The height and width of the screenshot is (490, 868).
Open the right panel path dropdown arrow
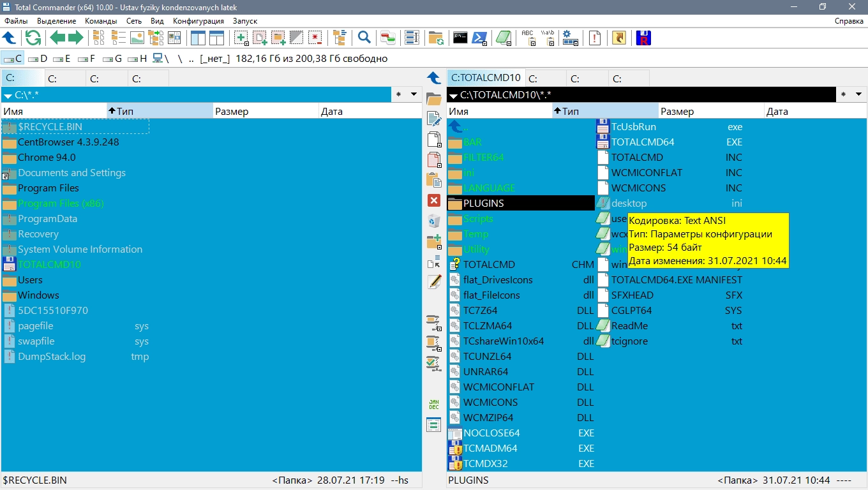point(453,95)
